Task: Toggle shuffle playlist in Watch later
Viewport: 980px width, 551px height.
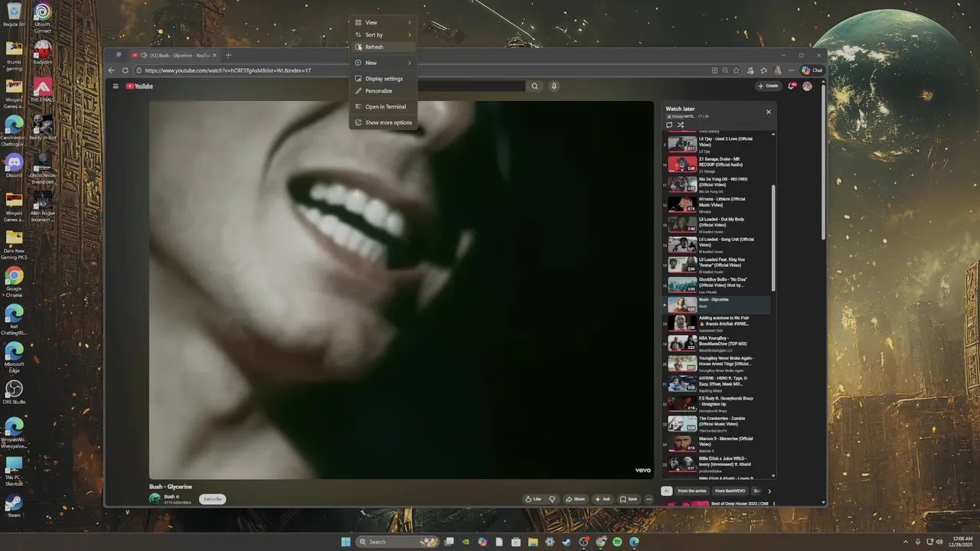Action: click(x=681, y=125)
